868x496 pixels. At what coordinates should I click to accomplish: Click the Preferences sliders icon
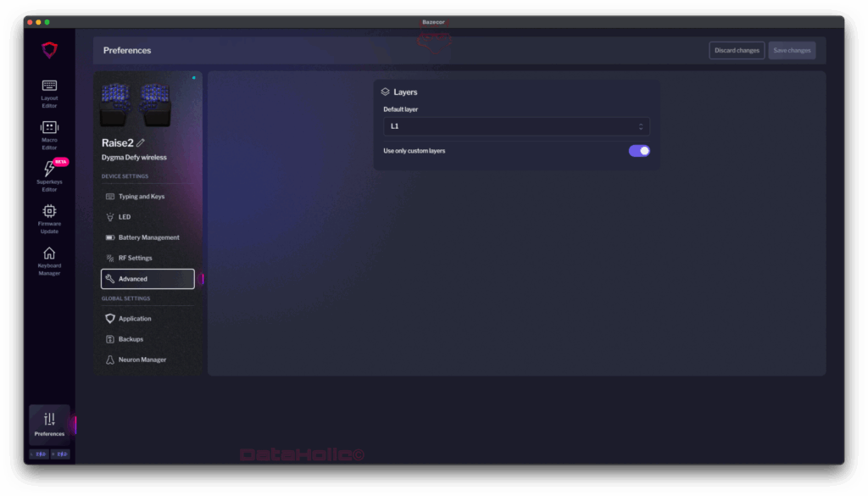tap(49, 419)
